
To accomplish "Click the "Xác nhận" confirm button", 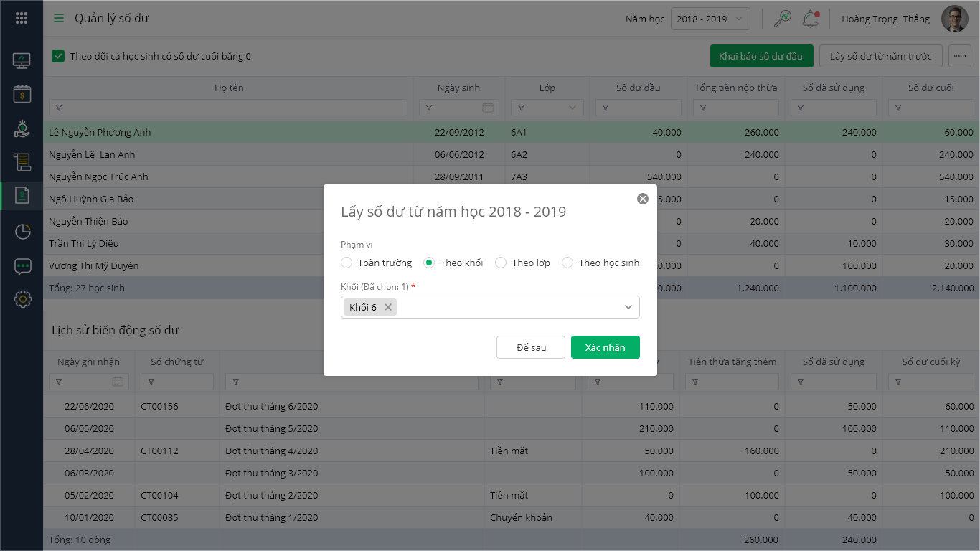I will 605,347.
